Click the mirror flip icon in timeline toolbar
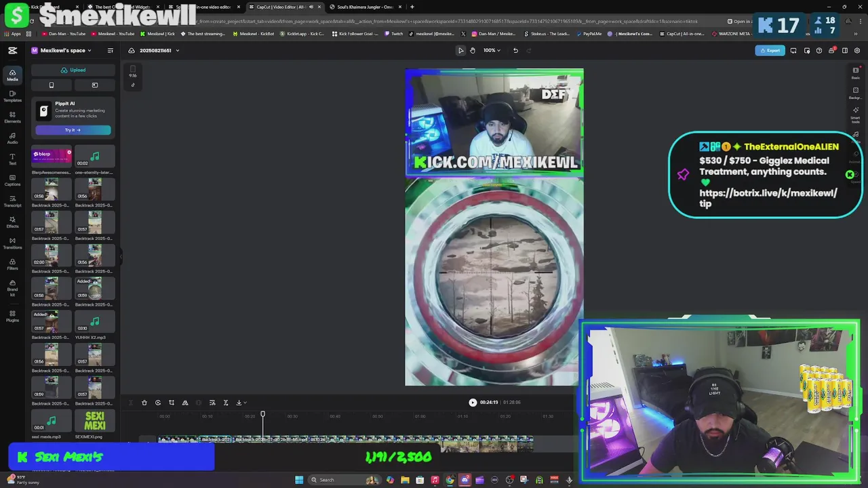 (185, 403)
